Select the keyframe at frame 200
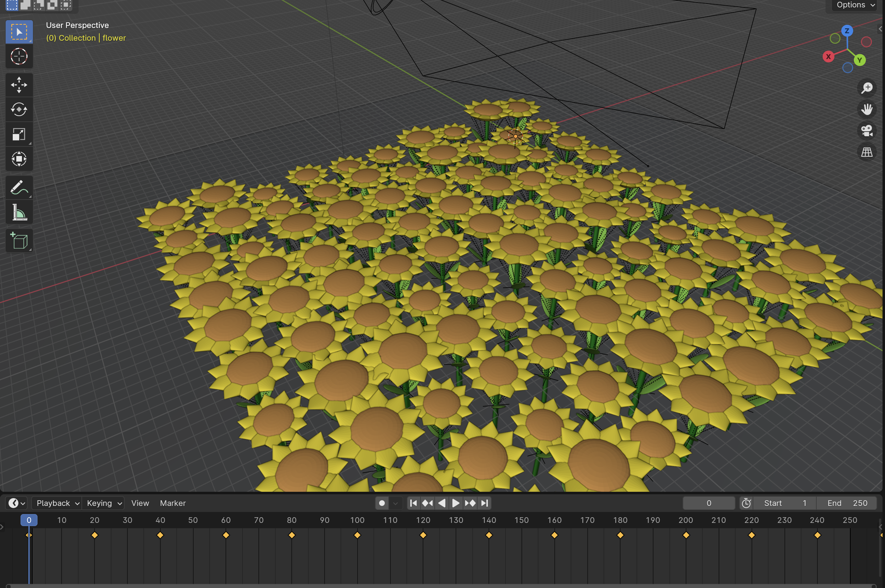This screenshot has width=885, height=588. [686, 535]
